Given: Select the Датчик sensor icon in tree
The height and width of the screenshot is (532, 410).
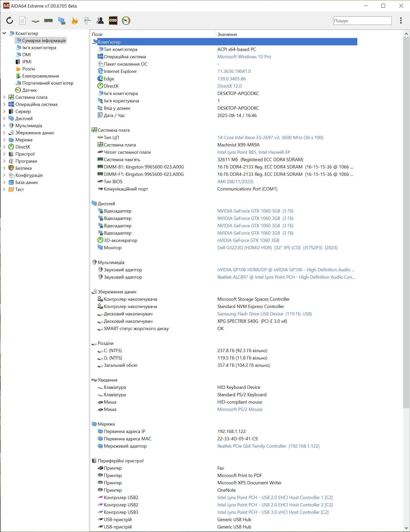Looking at the screenshot, I should point(18,90).
